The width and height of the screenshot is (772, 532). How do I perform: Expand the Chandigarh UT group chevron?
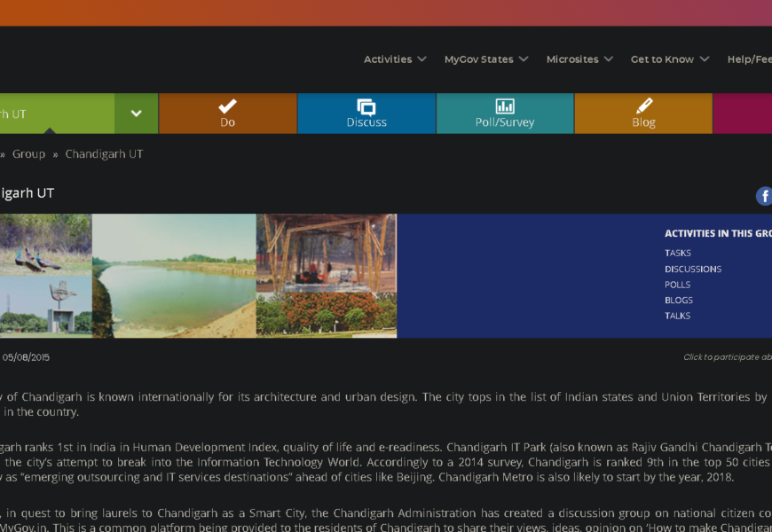point(136,113)
